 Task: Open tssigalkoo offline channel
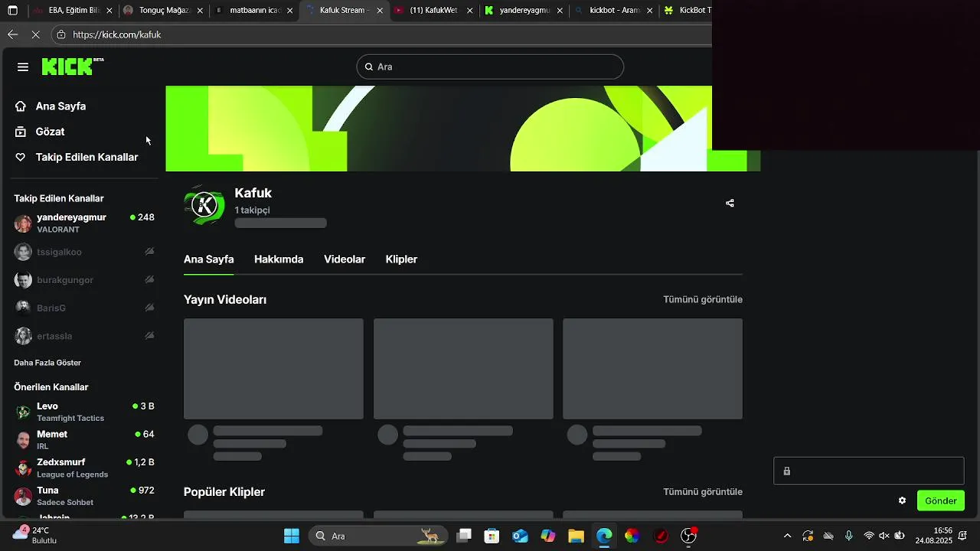pyautogui.click(x=84, y=252)
